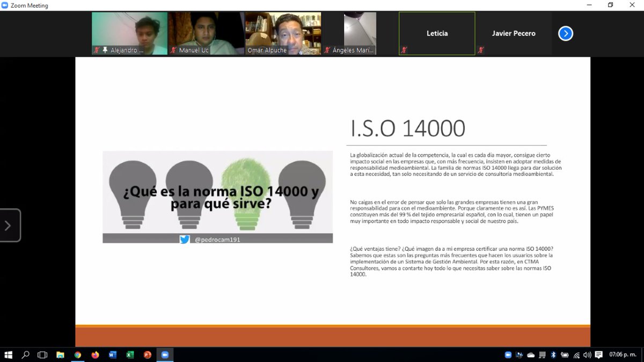Expand the collapsed side panel arrow
Viewport: 644px width, 362px height.
(9, 226)
